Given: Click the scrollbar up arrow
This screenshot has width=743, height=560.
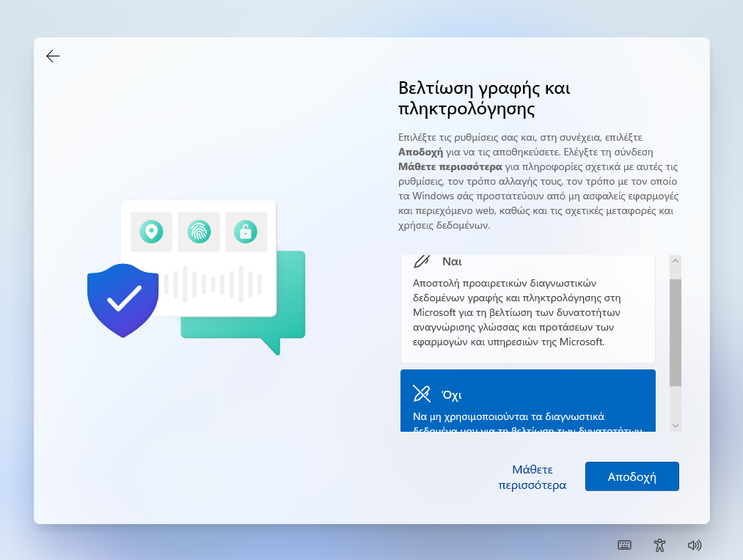Looking at the screenshot, I should pyautogui.click(x=676, y=262).
